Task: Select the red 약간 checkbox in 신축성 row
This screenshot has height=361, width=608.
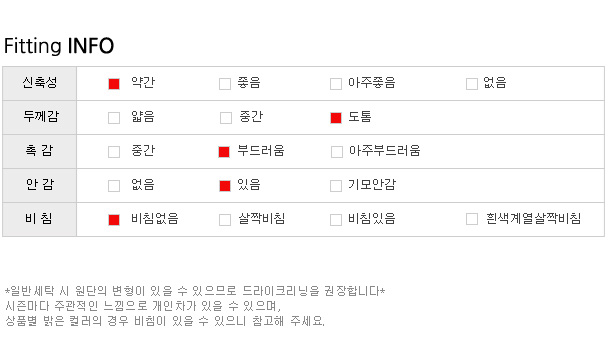Action: [x=114, y=84]
